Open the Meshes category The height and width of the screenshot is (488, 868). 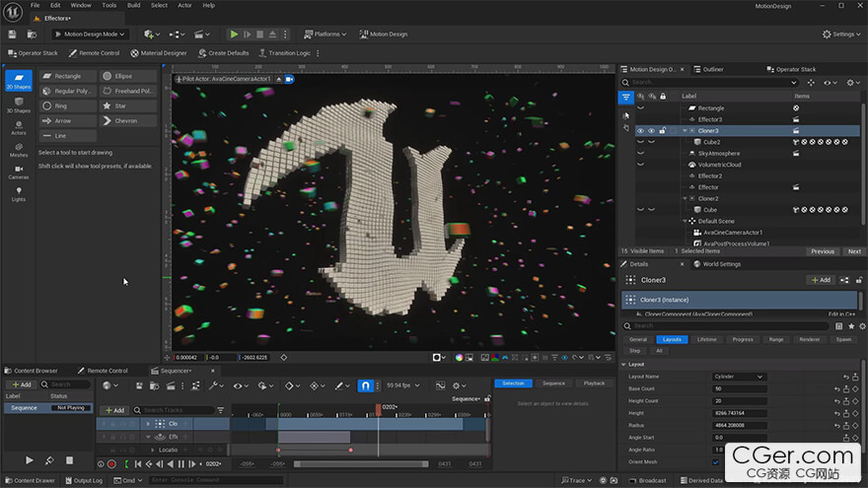coord(19,150)
